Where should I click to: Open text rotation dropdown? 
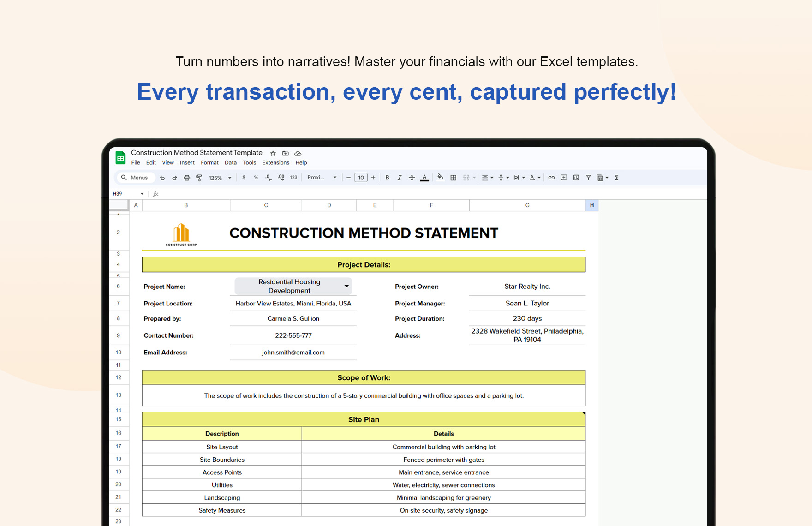[x=535, y=178]
